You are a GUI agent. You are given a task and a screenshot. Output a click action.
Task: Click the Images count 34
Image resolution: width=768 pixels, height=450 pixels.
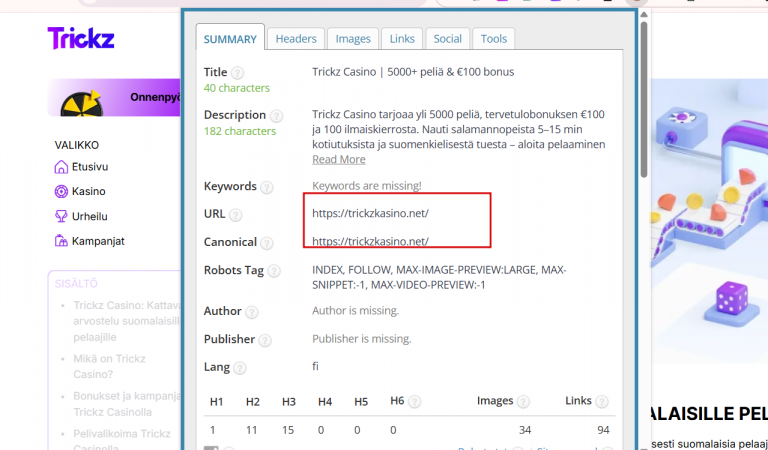pos(525,430)
